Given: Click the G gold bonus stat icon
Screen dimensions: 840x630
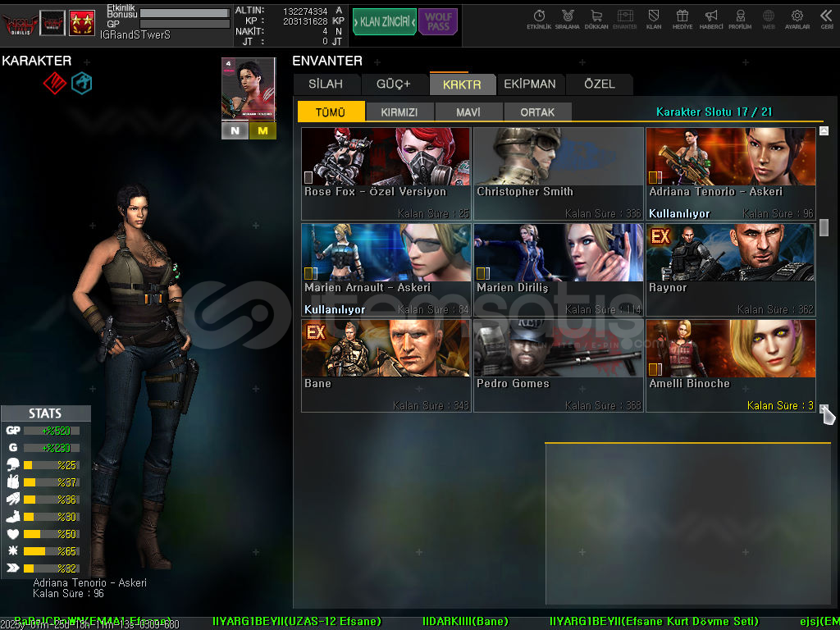Looking at the screenshot, I should pyautogui.click(x=13, y=447).
